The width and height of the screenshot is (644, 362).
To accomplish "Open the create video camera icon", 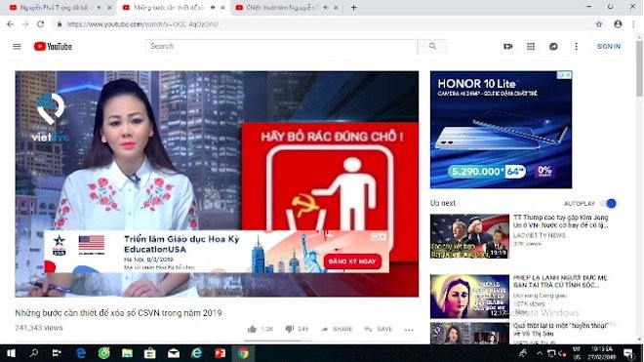I will pos(508,47).
